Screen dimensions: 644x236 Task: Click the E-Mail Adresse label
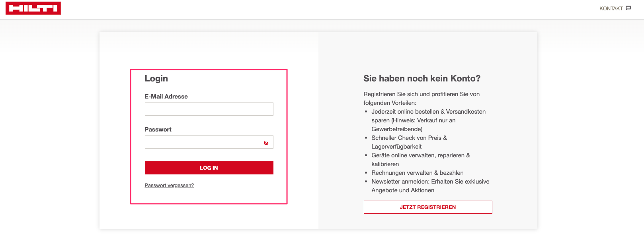166,97
